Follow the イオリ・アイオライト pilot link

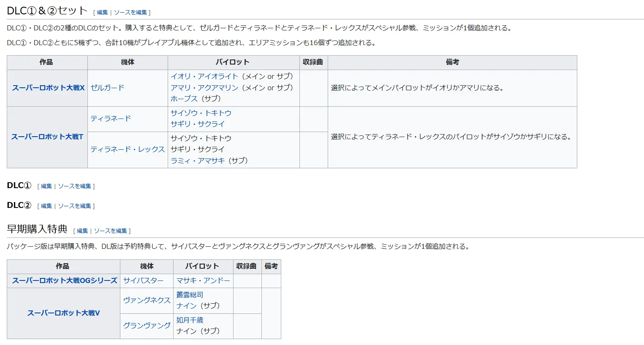click(204, 76)
